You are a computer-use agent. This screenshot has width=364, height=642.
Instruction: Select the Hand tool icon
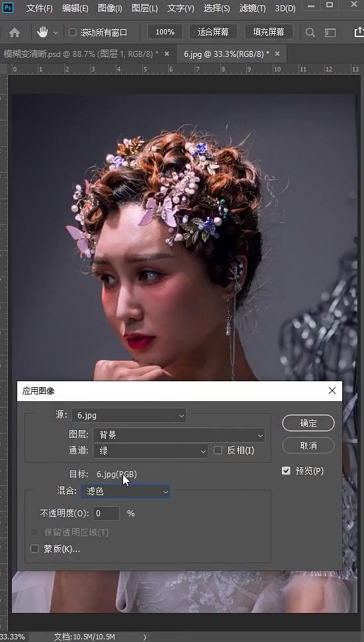pyautogui.click(x=42, y=32)
